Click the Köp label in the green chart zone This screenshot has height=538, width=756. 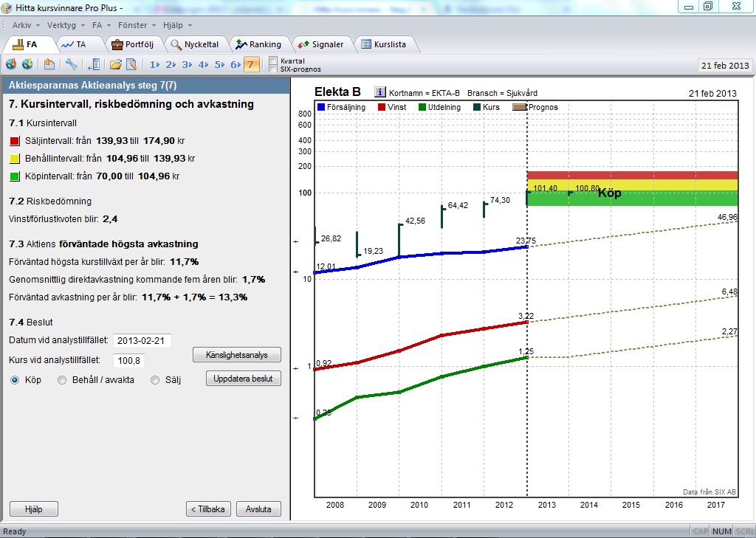click(x=609, y=193)
